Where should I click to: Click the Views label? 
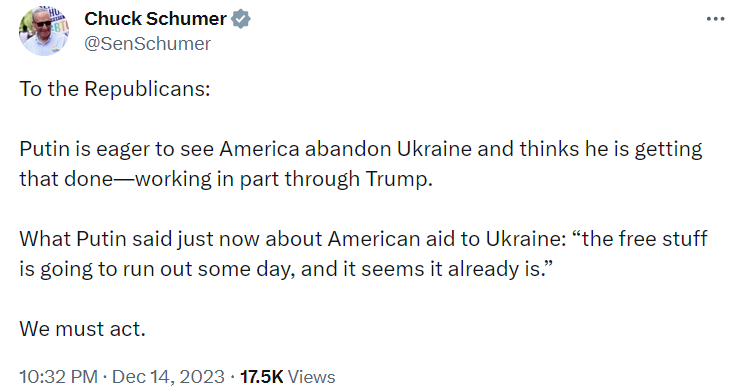pos(311,377)
